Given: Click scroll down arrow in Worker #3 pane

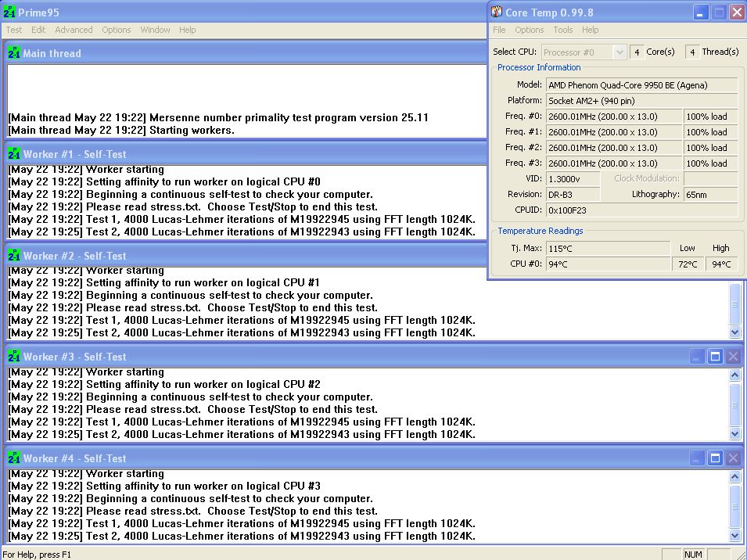Looking at the screenshot, I should tap(734, 434).
